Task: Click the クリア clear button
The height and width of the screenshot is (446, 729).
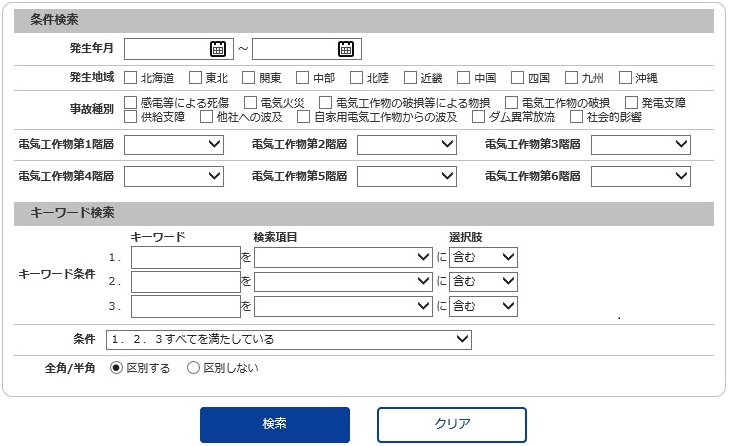Action: (452, 425)
